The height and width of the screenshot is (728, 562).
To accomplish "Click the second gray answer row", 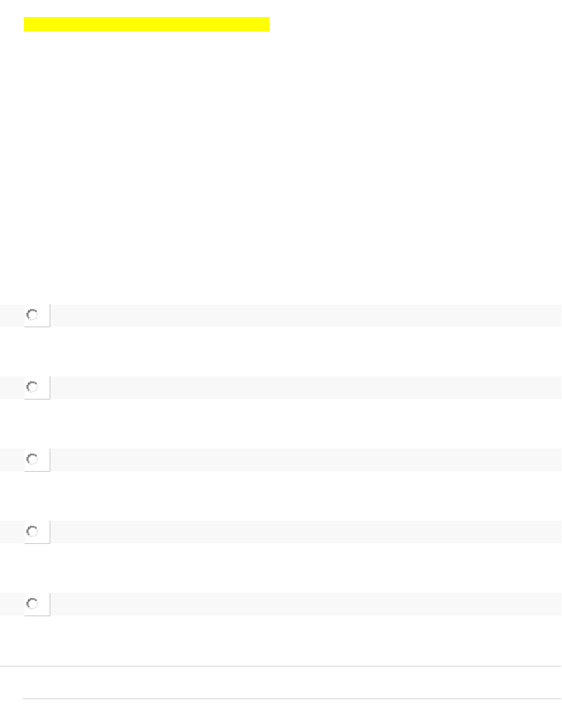I will click(302, 388).
